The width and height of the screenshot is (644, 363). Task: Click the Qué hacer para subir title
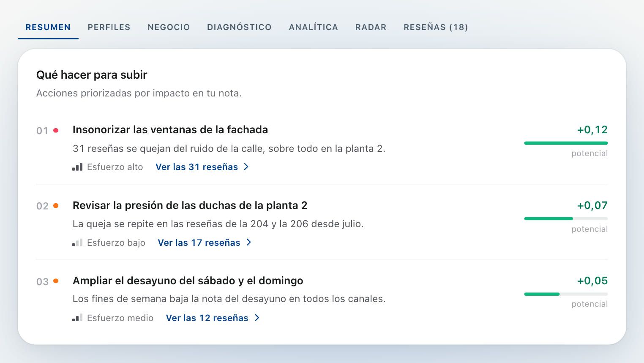(x=92, y=75)
